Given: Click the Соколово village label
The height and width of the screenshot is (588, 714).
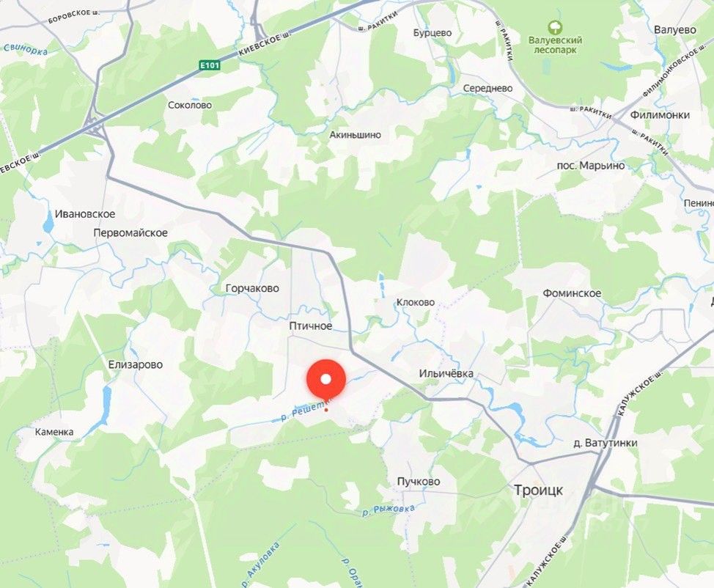Looking at the screenshot, I should coord(190,106).
